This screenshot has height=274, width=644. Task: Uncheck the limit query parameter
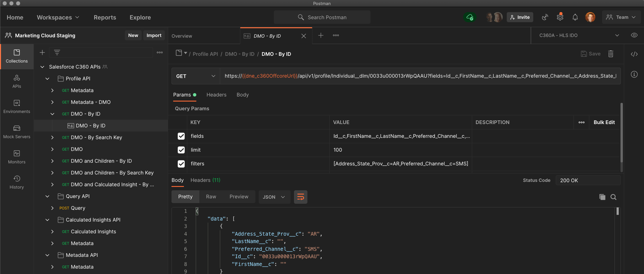coord(181,150)
